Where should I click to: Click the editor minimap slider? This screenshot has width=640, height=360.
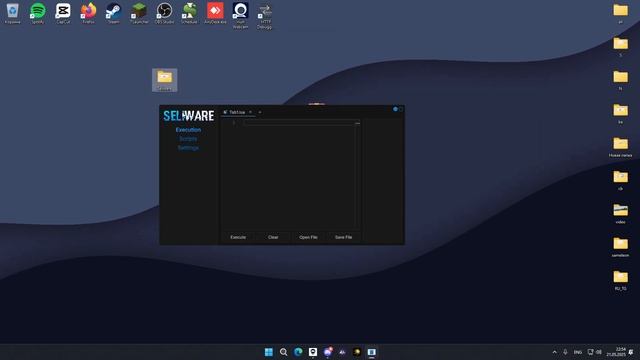[x=358, y=123]
